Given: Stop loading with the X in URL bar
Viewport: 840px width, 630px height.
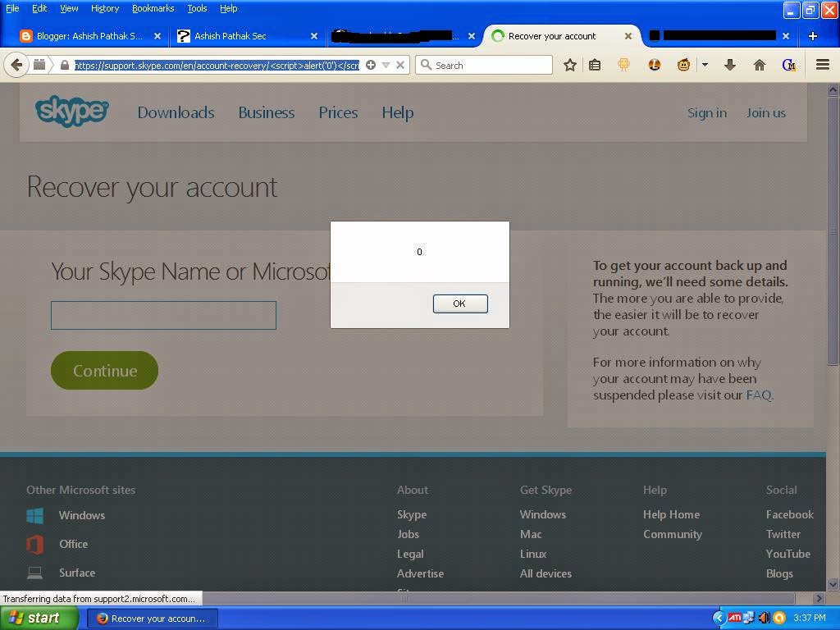Looking at the screenshot, I should [x=400, y=65].
